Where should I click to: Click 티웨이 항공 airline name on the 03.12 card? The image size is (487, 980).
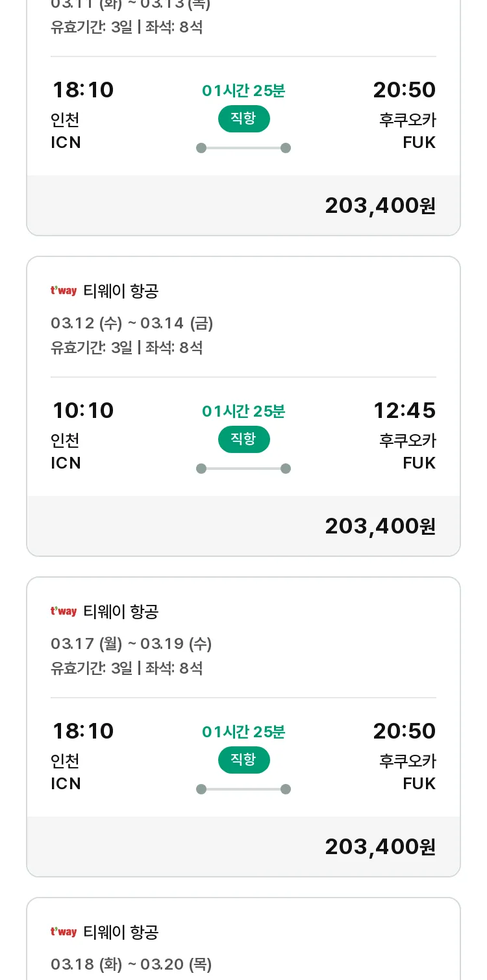121,291
